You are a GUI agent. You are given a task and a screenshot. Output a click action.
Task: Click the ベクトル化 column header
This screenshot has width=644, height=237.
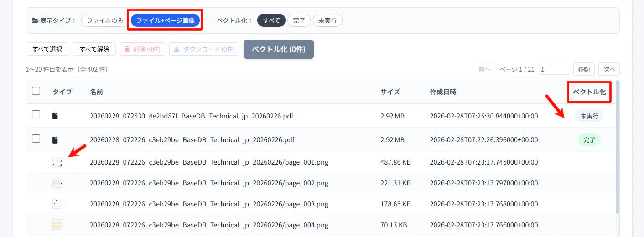click(589, 92)
